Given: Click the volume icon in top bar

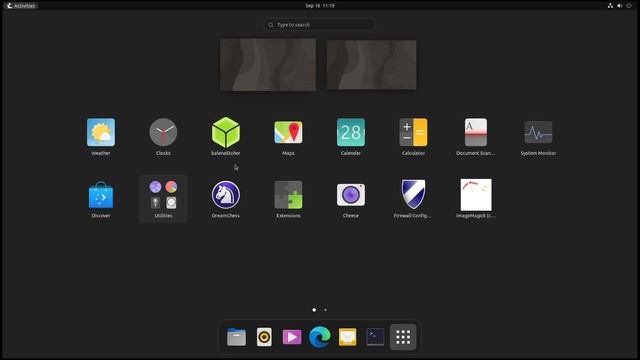Looking at the screenshot, I should tap(620, 6).
